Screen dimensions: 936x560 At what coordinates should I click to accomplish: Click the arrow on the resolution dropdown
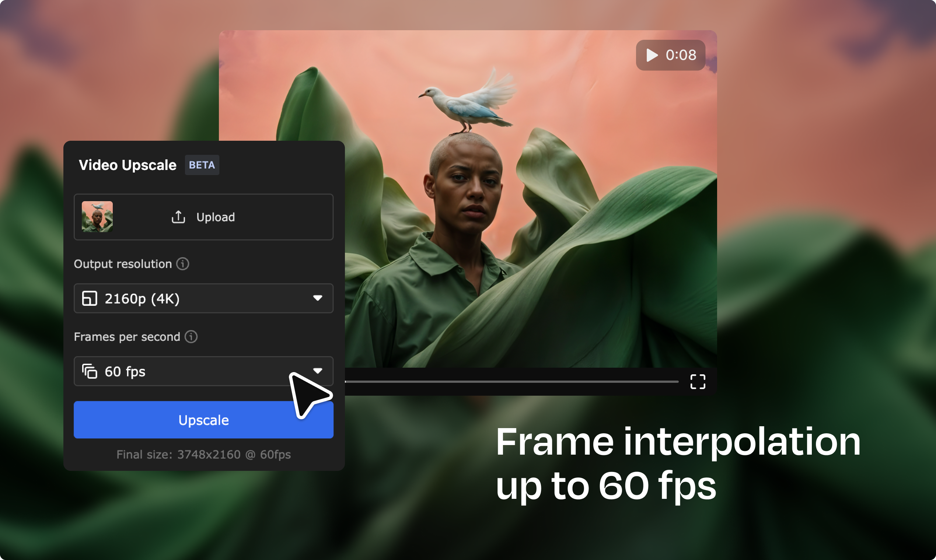pos(318,298)
